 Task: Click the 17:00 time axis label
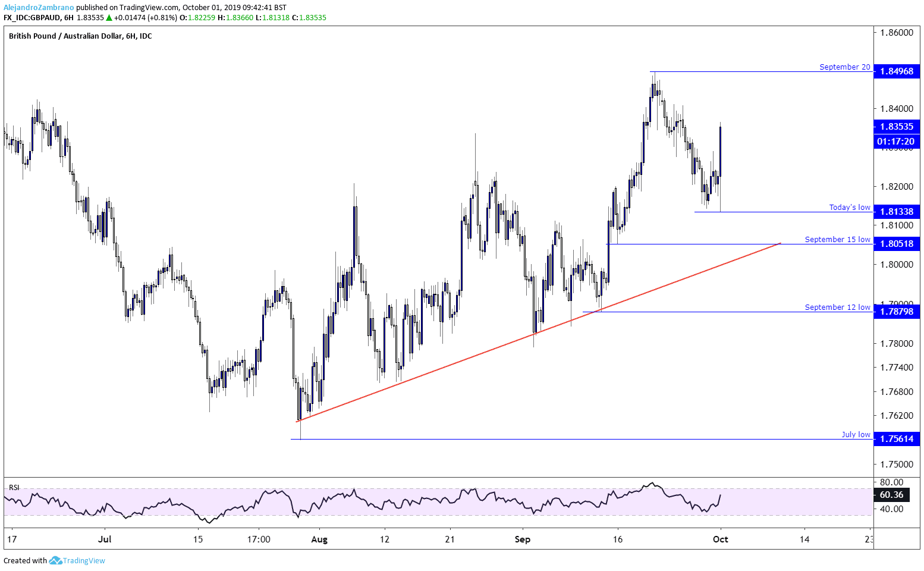click(x=258, y=539)
